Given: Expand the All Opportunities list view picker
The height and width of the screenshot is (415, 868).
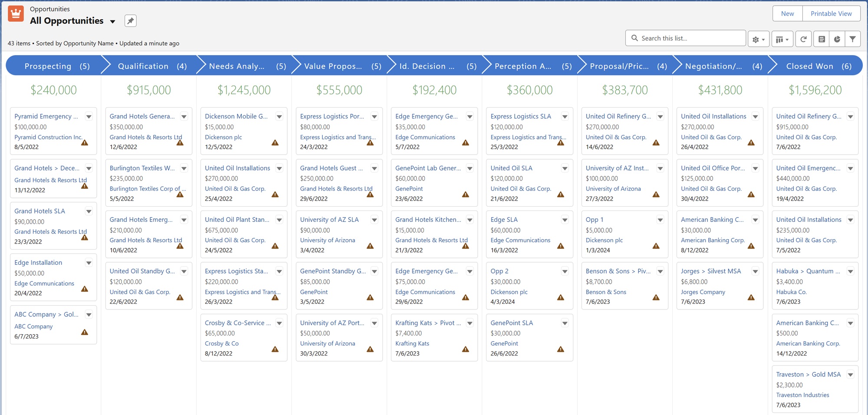Looking at the screenshot, I should tap(113, 21).
